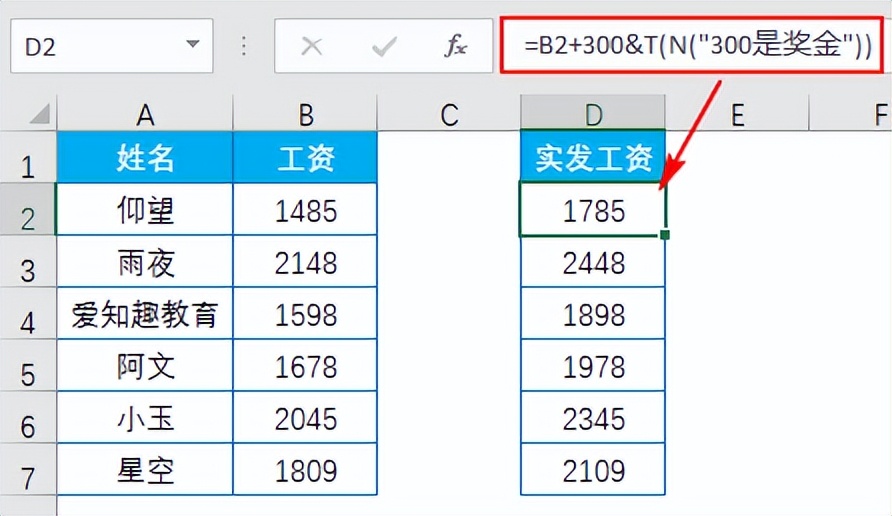Open Insert Function with the fx icon

(456, 46)
